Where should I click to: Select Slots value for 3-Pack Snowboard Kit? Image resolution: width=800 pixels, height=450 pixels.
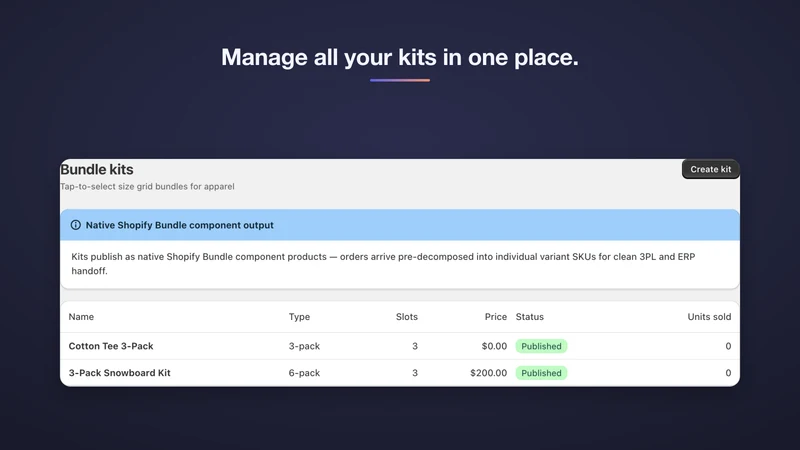415,373
